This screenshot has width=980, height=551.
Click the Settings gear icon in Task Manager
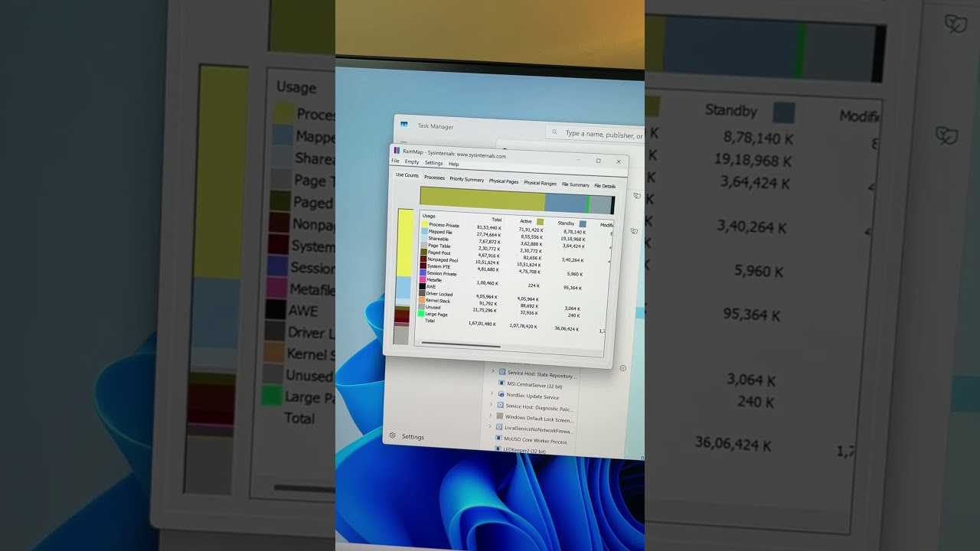(393, 435)
